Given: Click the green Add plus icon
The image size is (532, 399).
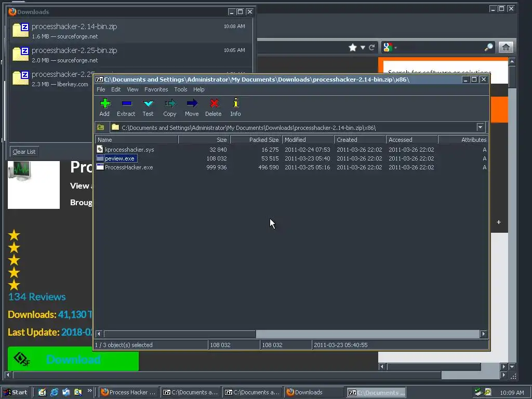Looking at the screenshot, I should 105,103.
